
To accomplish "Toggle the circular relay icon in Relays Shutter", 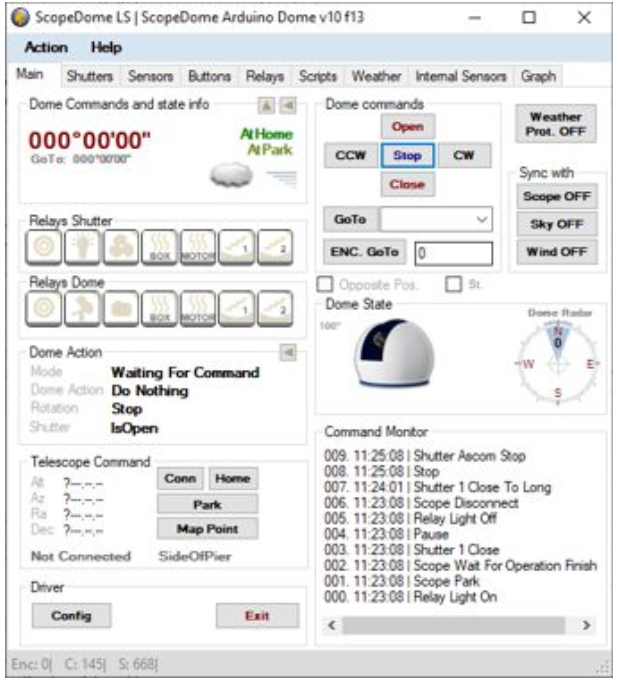I will tap(44, 247).
